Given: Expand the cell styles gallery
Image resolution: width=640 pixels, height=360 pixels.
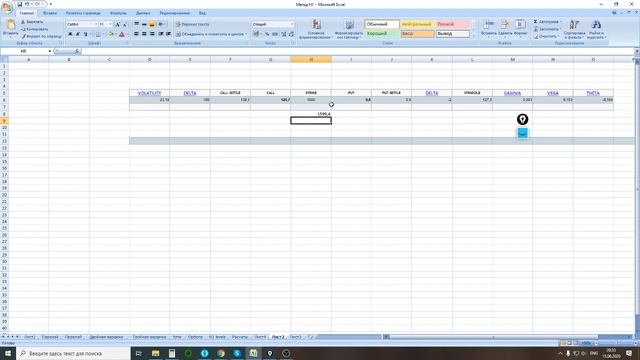Looking at the screenshot, I should click(x=473, y=37).
